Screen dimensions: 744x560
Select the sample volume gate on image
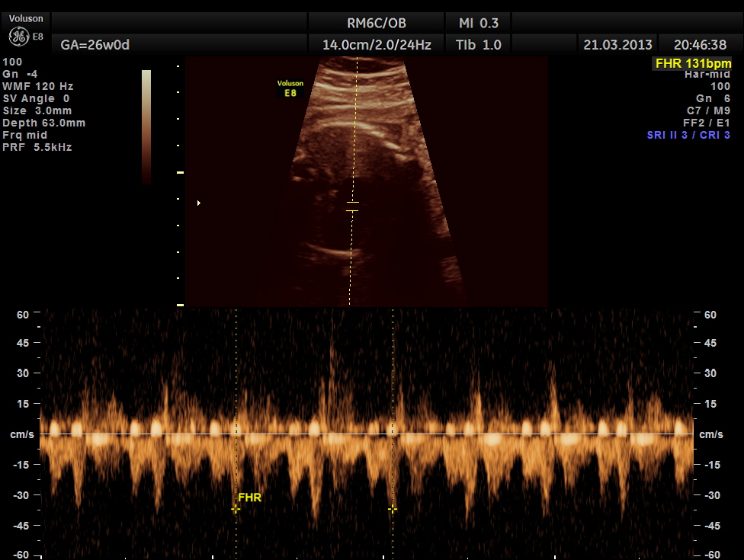point(351,206)
